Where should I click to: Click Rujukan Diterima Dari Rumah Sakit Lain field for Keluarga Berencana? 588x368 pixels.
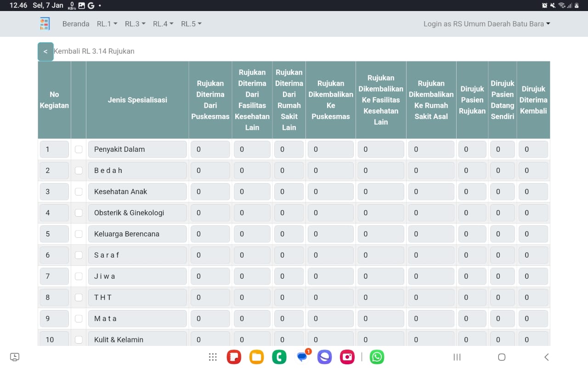[x=289, y=234]
